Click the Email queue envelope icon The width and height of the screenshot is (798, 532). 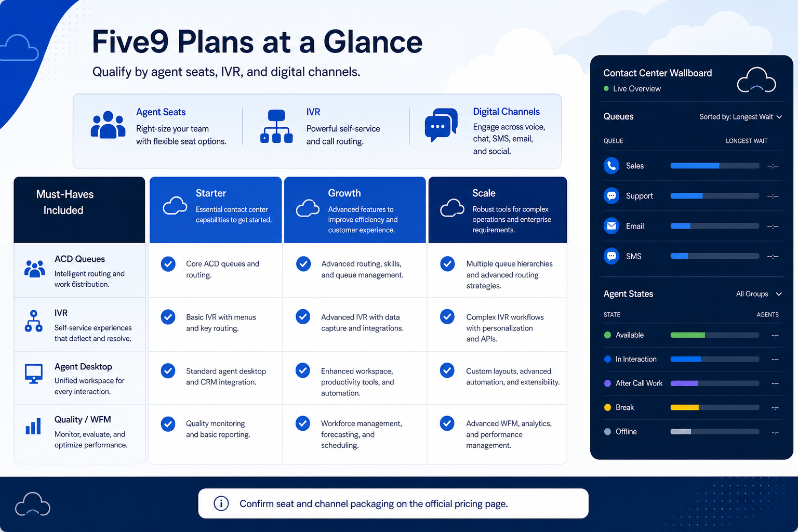pyautogui.click(x=611, y=226)
